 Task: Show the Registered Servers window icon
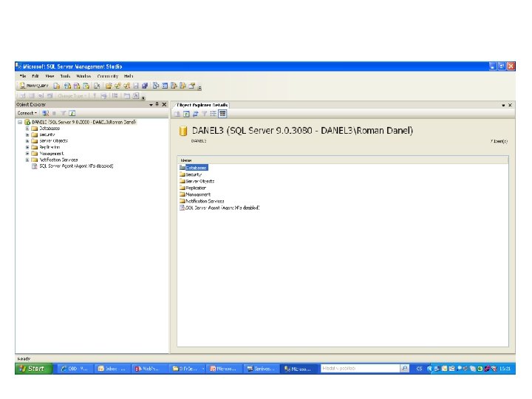(156, 86)
